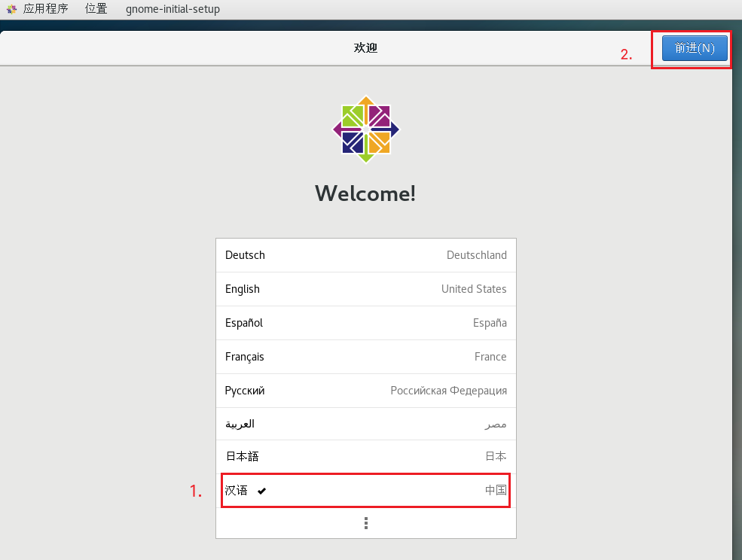The image size is (742, 560).
Task: Select the Deutsch language row
Action: click(366, 255)
